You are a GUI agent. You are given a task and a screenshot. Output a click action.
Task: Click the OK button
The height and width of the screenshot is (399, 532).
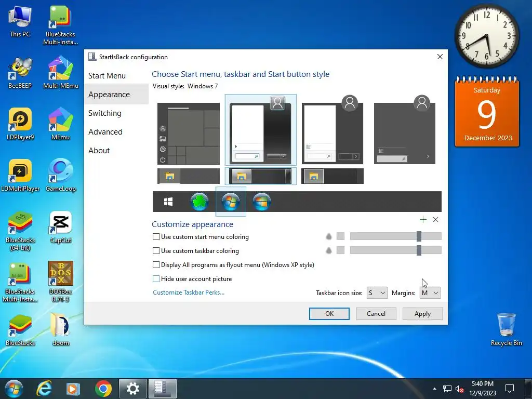coord(329,314)
